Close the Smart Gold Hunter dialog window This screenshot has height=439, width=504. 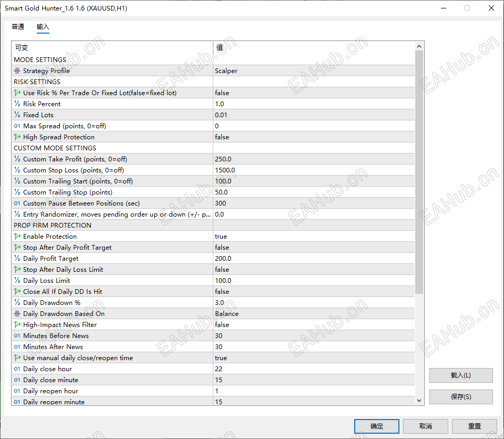click(491, 8)
